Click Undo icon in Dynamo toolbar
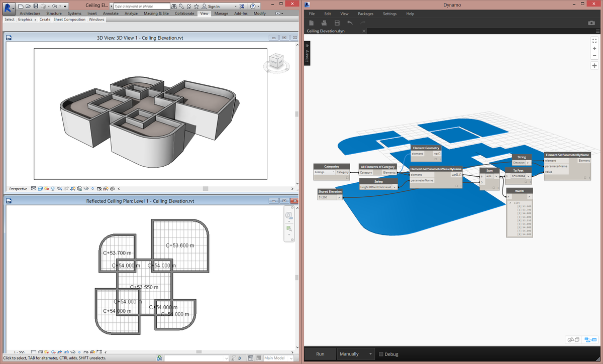The height and width of the screenshot is (364, 603). pos(350,23)
